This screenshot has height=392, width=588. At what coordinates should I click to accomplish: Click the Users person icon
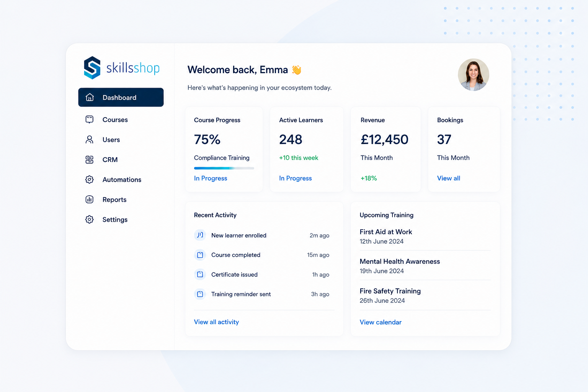90,139
